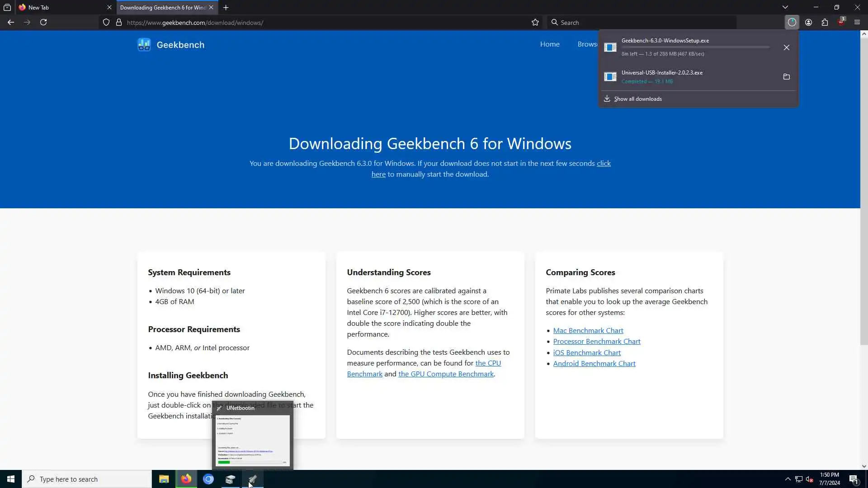Click the tracking protection shield icon

106,22
